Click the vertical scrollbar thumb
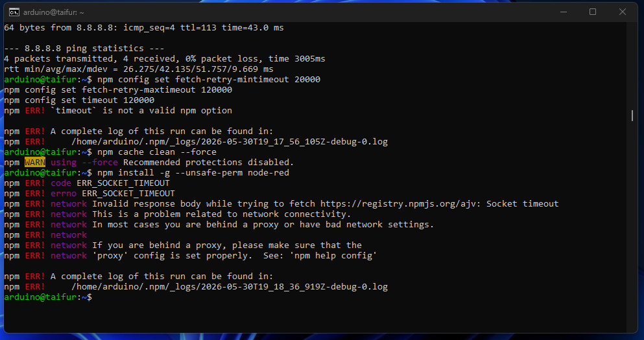 [632, 116]
